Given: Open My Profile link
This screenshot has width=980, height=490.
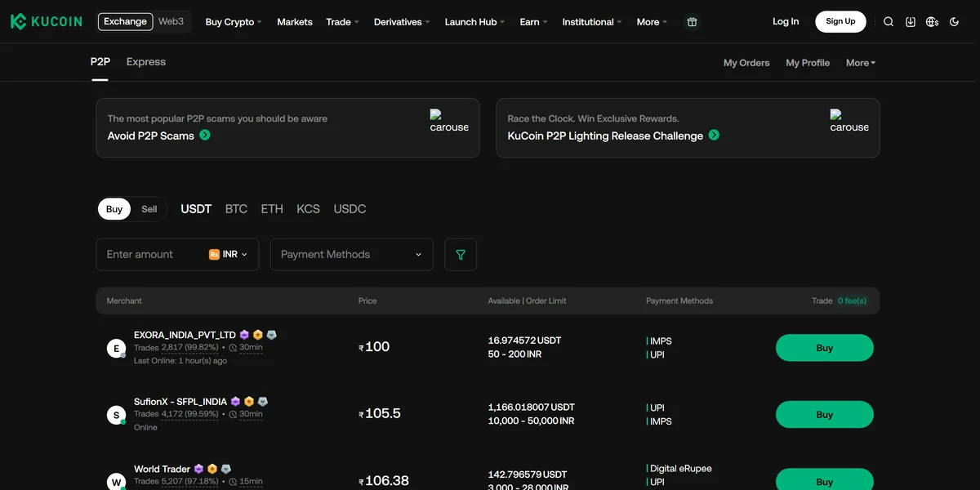Looking at the screenshot, I should pos(808,63).
